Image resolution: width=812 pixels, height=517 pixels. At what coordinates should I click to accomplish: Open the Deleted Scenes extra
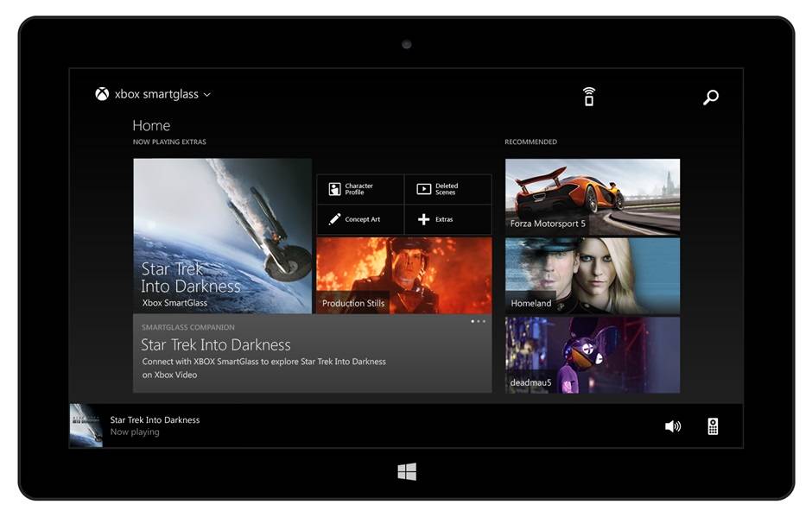click(x=447, y=189)
